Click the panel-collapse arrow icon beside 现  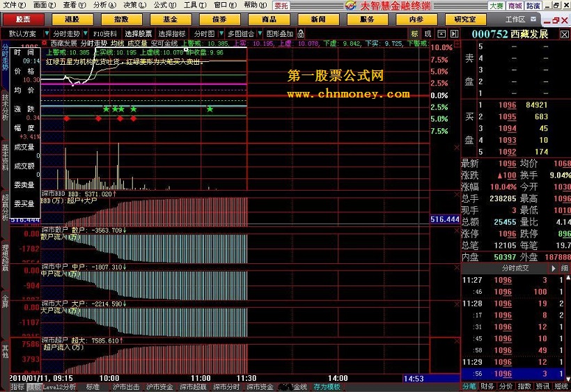point(455,34)
